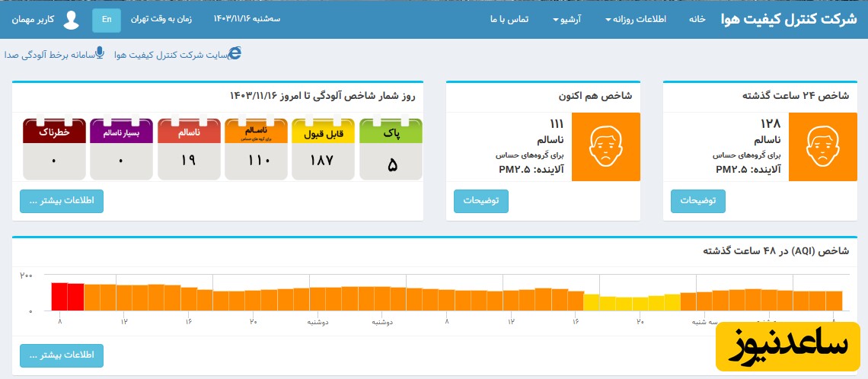The width and height of the screenshot is (868, 379).
Task: Click the guest user avatar icon
Action: coord(71,20)
